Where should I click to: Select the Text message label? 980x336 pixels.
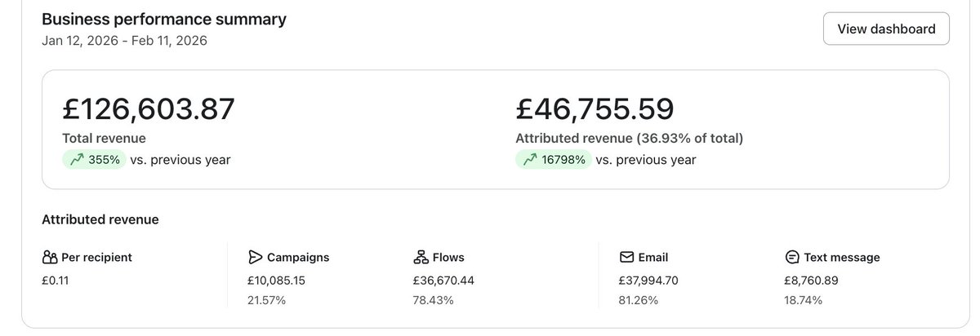click(842, 257)
